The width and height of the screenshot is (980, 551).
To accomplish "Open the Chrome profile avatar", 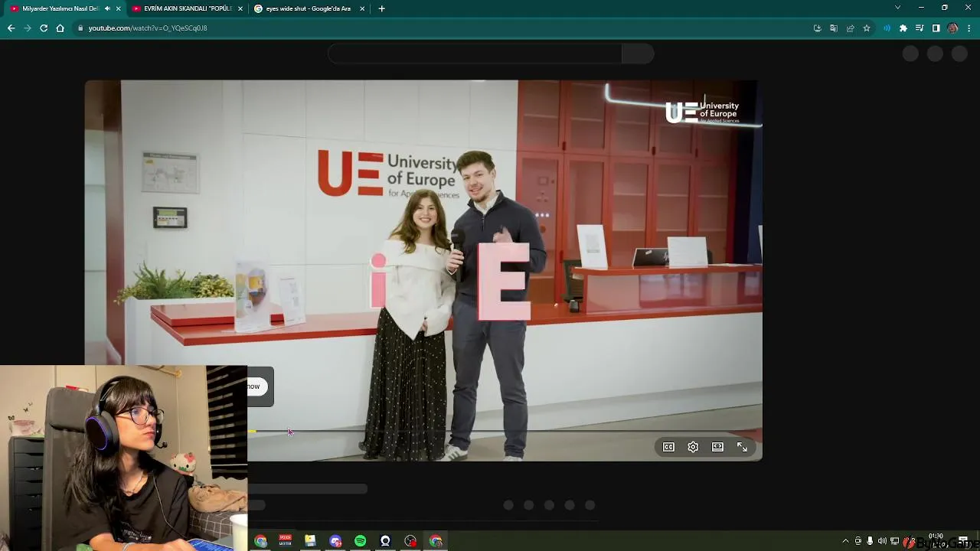I will click(x=952, y=28).
